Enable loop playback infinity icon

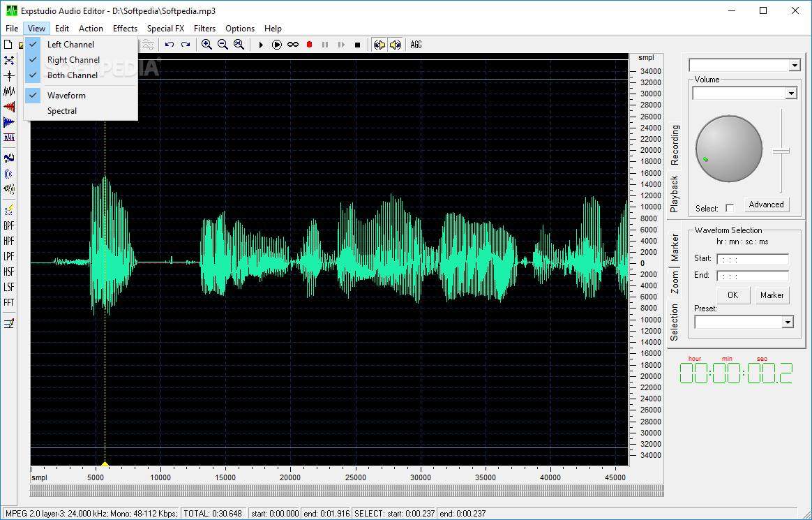[x=293, y=45]
